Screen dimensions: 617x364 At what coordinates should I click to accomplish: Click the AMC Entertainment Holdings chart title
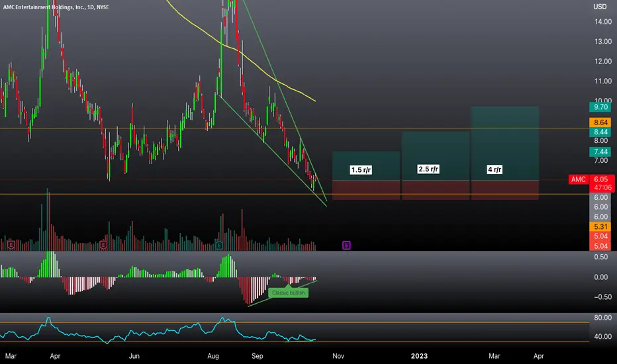pos(56,7)
